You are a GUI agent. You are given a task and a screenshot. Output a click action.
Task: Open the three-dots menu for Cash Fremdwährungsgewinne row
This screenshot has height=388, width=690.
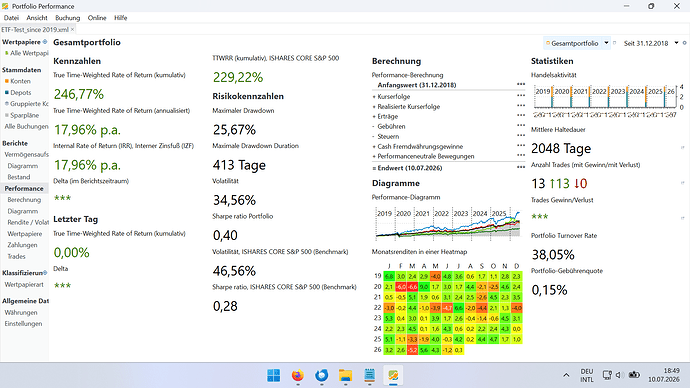click(521, 145)
